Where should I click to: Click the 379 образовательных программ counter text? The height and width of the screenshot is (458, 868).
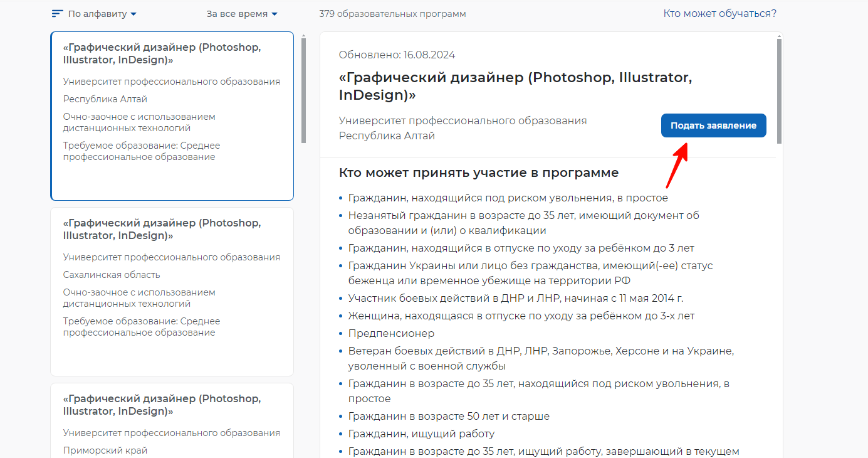(x=392, y=14)
